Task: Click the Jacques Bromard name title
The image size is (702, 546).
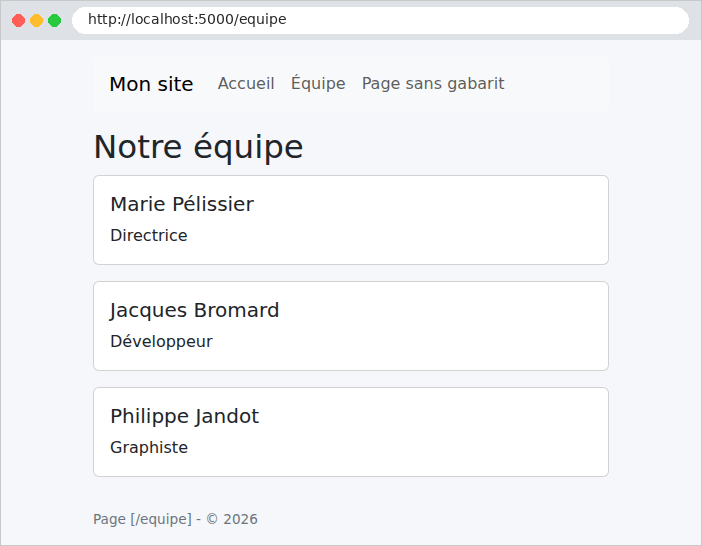Action: [x=194, y=310]
